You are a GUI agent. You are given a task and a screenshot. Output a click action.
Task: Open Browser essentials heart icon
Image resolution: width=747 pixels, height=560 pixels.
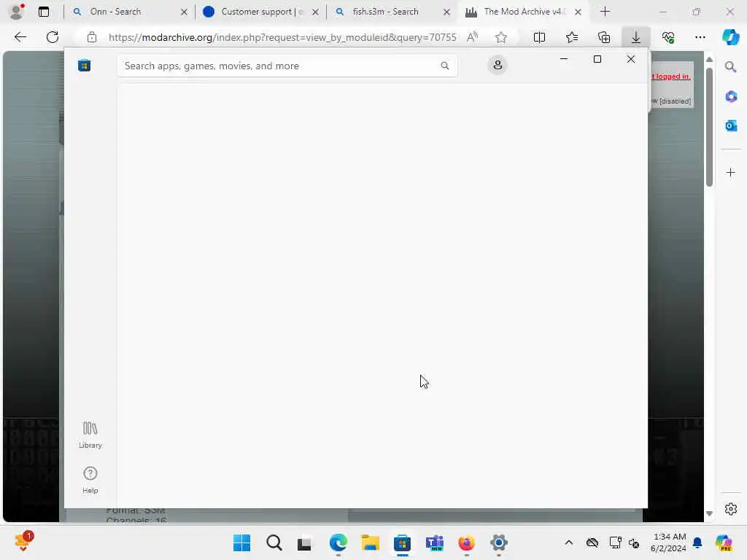668,37
